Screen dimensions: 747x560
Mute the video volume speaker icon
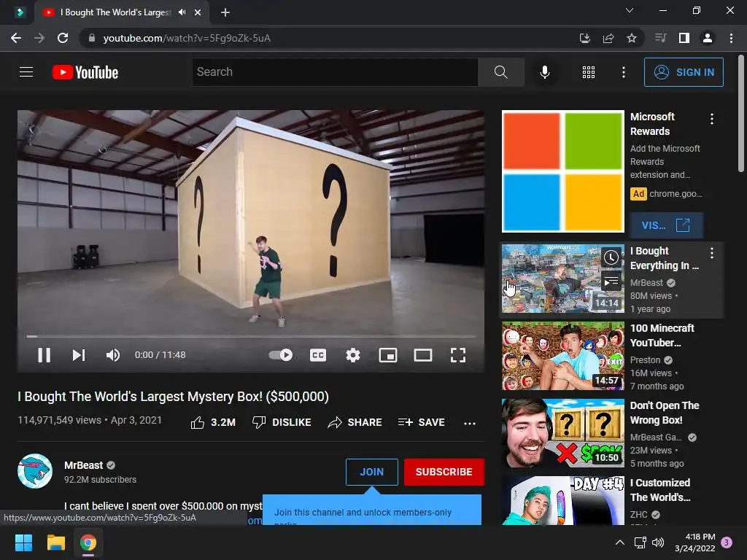point(113,355)
